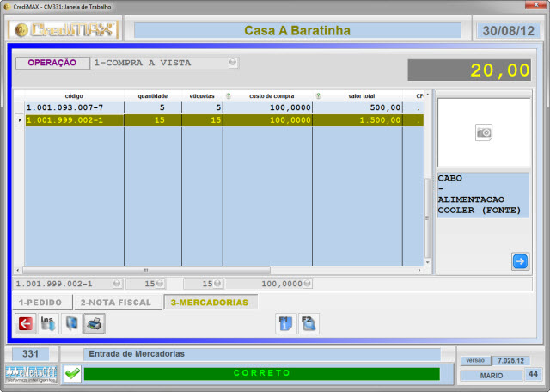550x392 pixels.
Task: Switch to the 2-NOTA FISCAL tab
Action: pos(116,303)
